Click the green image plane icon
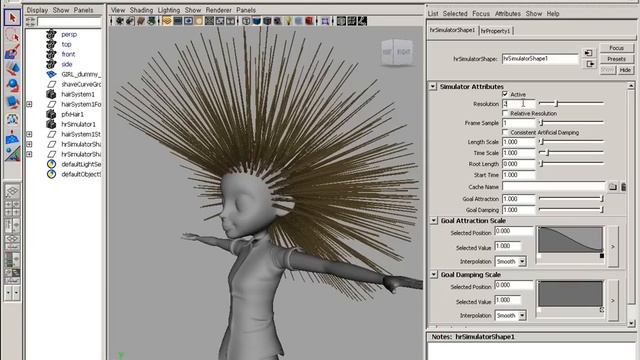 pyautogui.click(x=151, y=21)
